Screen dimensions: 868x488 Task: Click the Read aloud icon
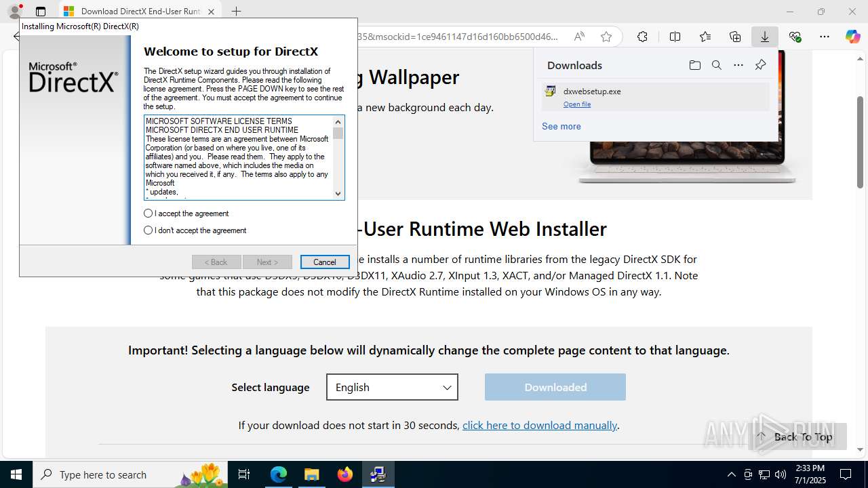point(579,37)
